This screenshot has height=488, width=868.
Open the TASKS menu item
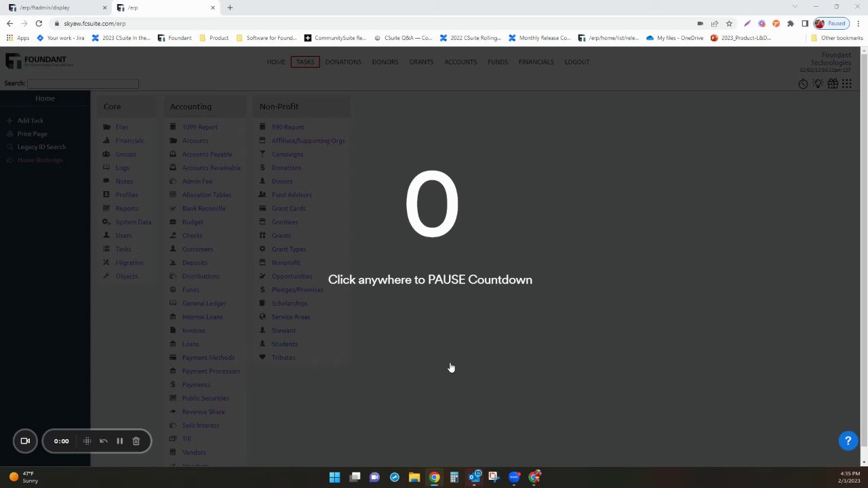[305, 62]
